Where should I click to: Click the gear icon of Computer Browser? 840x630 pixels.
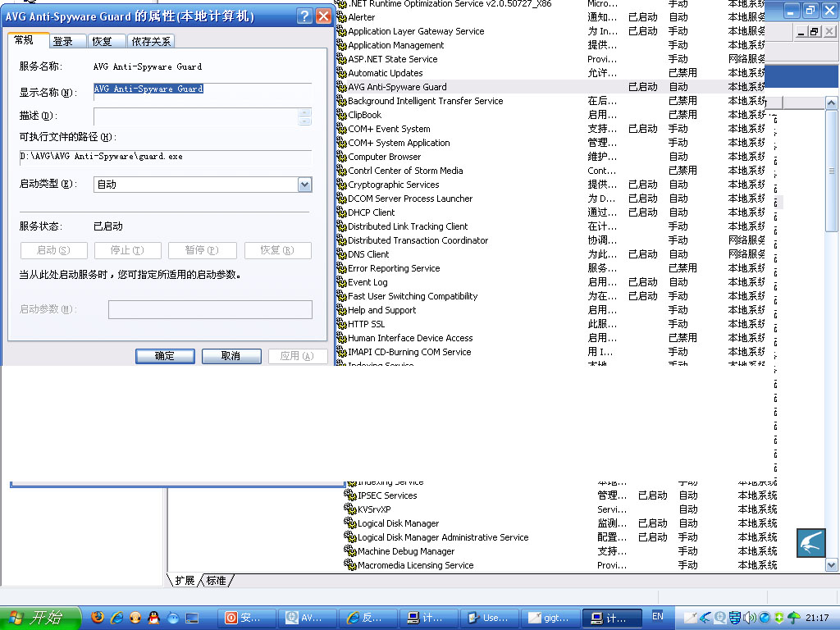(341, 157)
